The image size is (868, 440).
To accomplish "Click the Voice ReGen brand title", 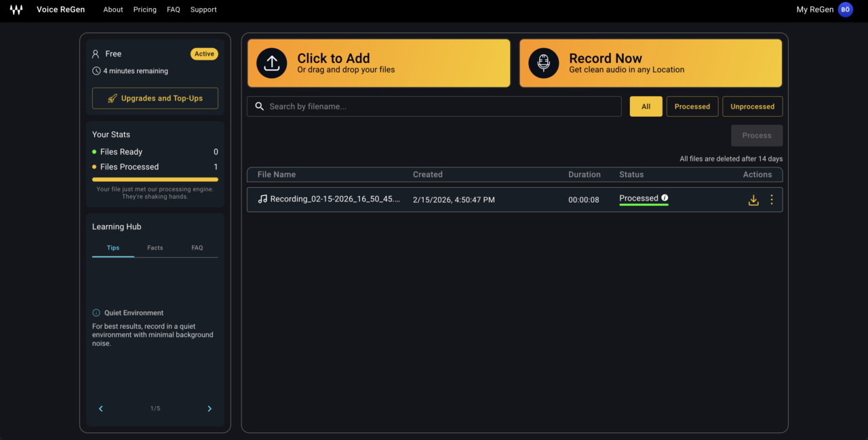I will (x=61, y=9).
